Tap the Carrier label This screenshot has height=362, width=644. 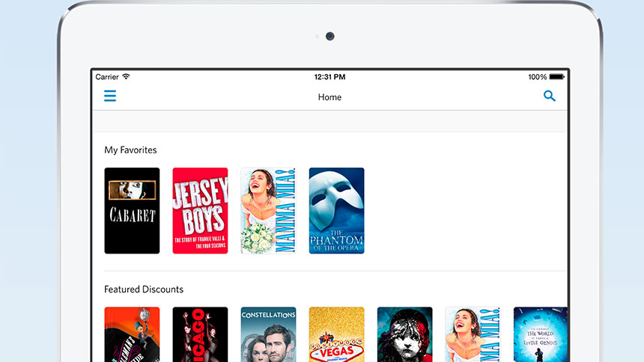(x=107, y=77)
